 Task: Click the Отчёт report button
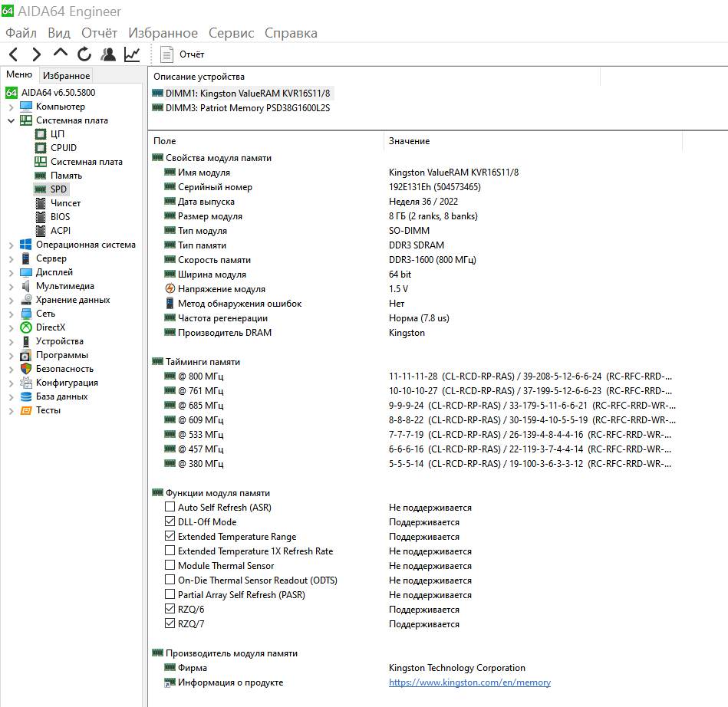[183, 54]
